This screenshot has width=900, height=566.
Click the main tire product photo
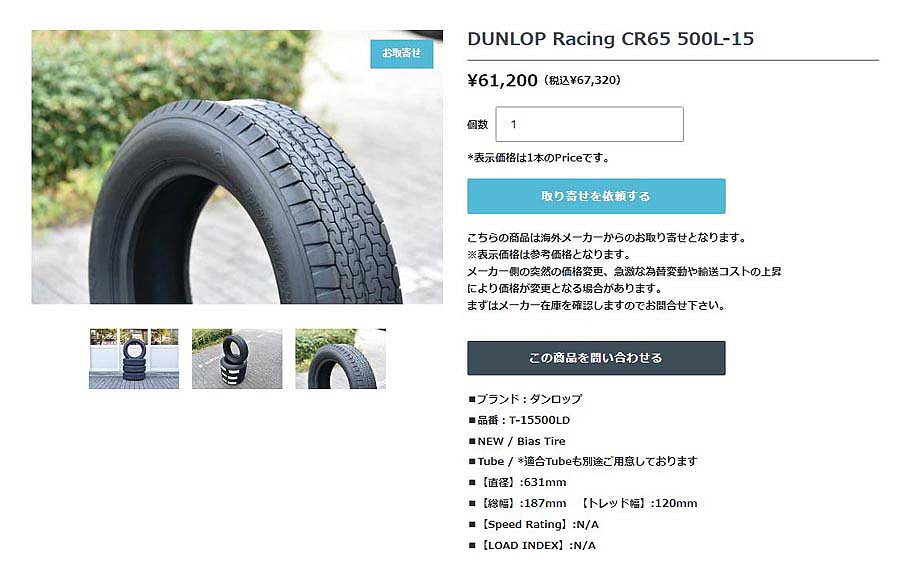click(x=237, y=167)
